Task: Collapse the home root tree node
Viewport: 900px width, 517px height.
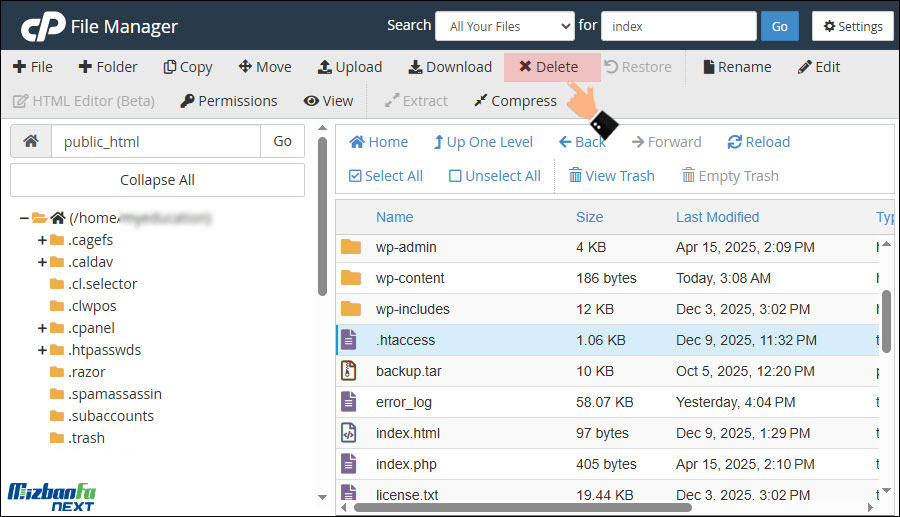Action: pyautogui.click(x=24, y=218)
